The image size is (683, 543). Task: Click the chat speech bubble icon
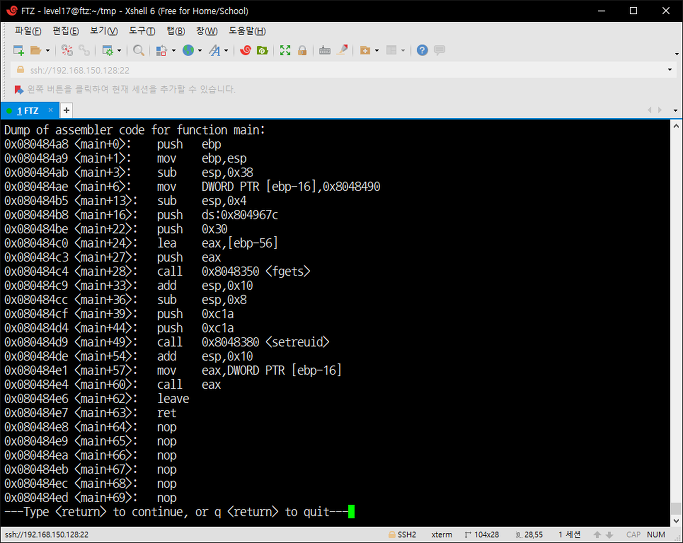pyautogui.click(x=440, y=51)
